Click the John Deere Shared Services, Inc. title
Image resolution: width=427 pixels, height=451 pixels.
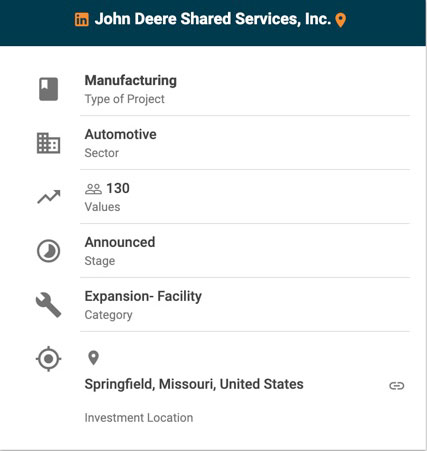tap(213, 19)
